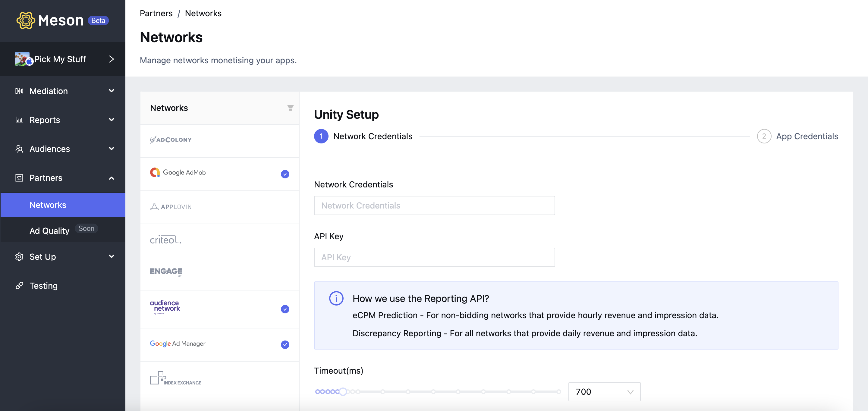Focus the API Key input field

pos(434,257)
